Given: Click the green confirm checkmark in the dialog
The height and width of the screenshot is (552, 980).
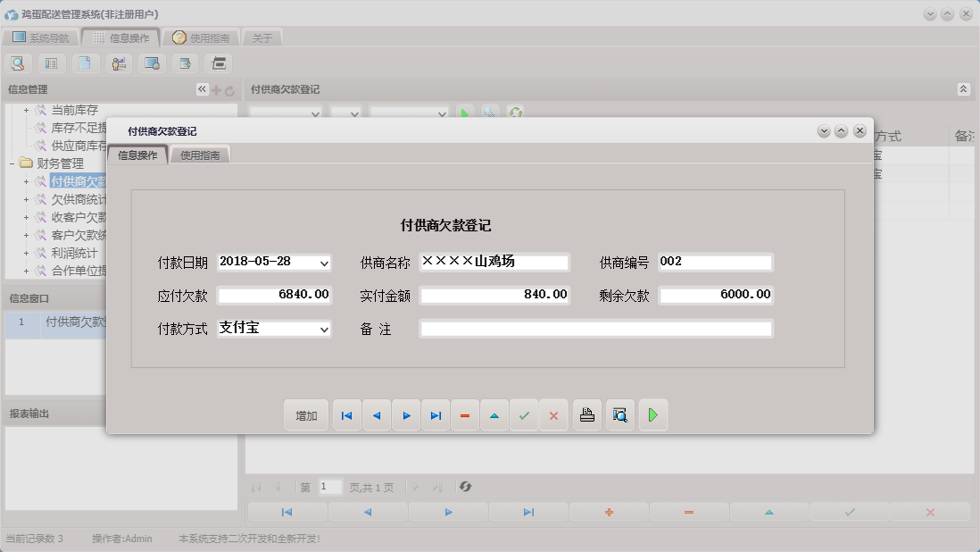Looking at the screenshot, I should 524,414.
